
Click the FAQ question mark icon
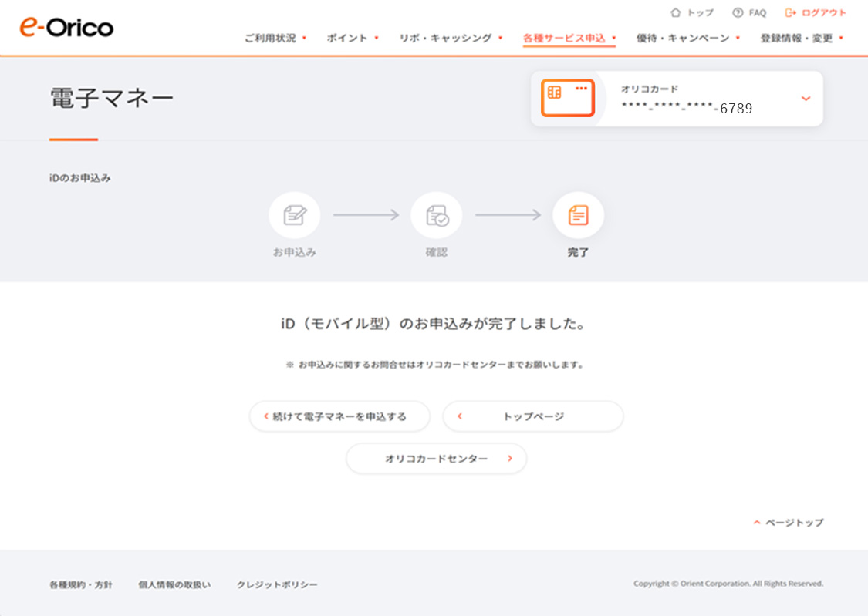738,12
